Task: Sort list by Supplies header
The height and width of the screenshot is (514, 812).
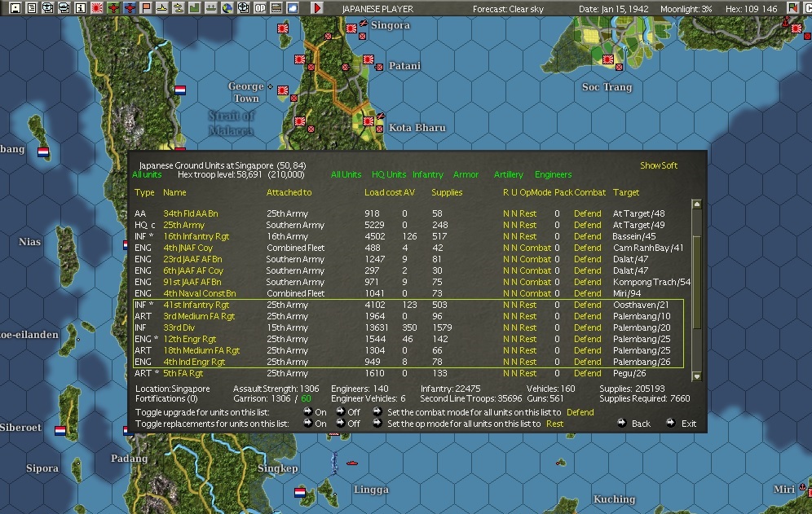Action: [447, 192]
